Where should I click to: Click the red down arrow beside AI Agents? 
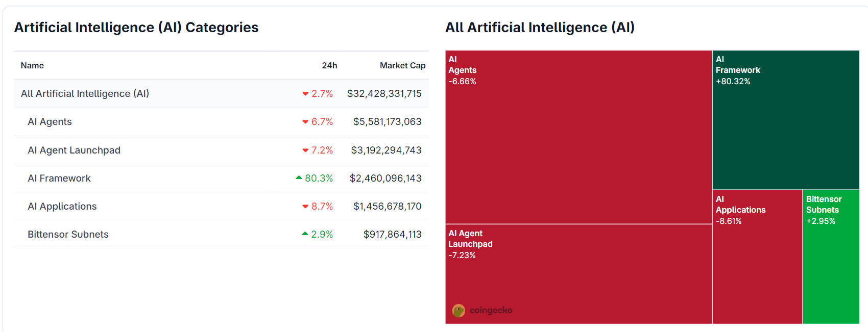(x=305, y=122)
